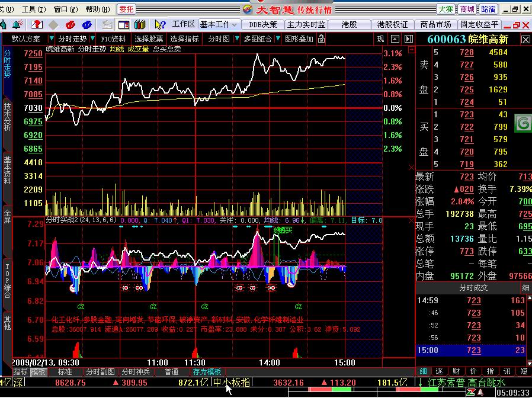This screenshot has height=398, width=532.
Task: Select 基本资料 vertical side tab
Action: tap(7, 169)
